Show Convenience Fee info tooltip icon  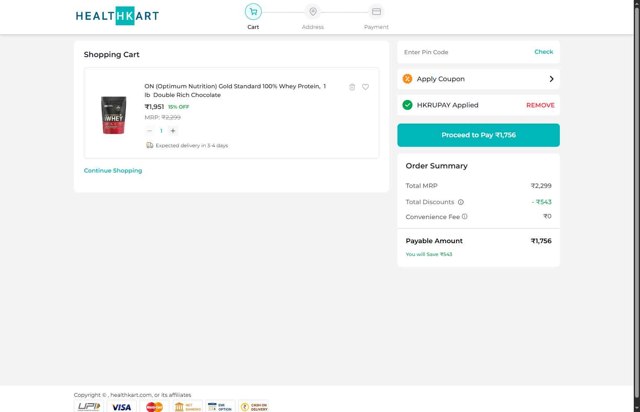(464, 216)
